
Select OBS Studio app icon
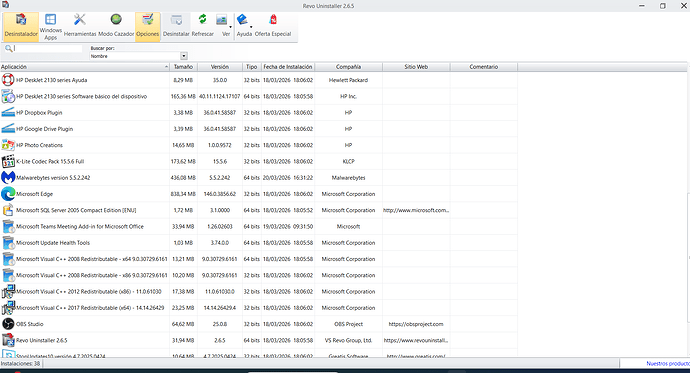(x=8, y=324)
